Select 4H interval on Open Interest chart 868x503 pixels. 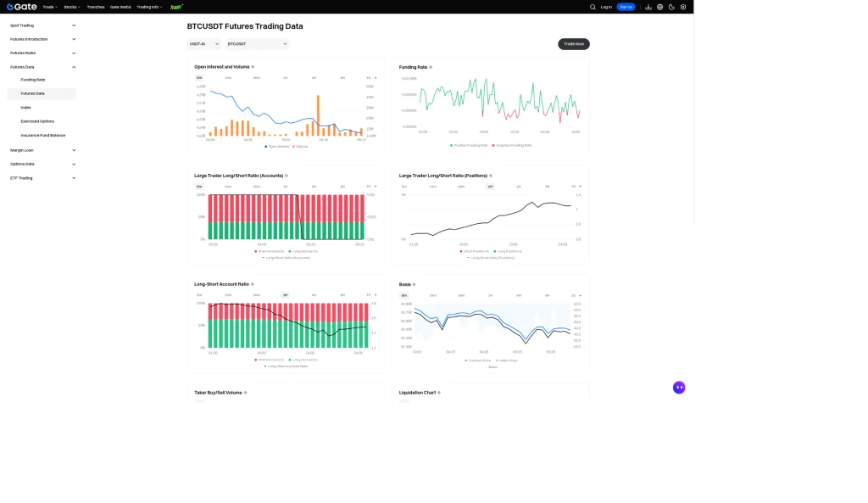point(314,78)
